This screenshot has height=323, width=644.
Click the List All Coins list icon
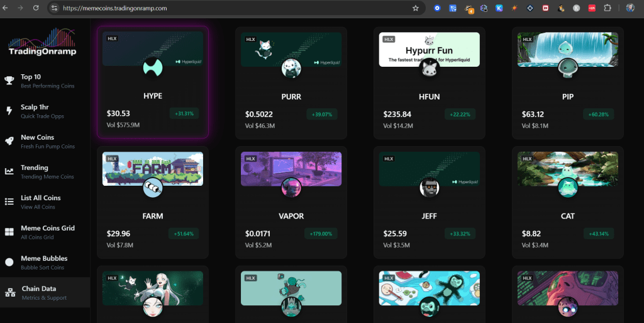9,201
